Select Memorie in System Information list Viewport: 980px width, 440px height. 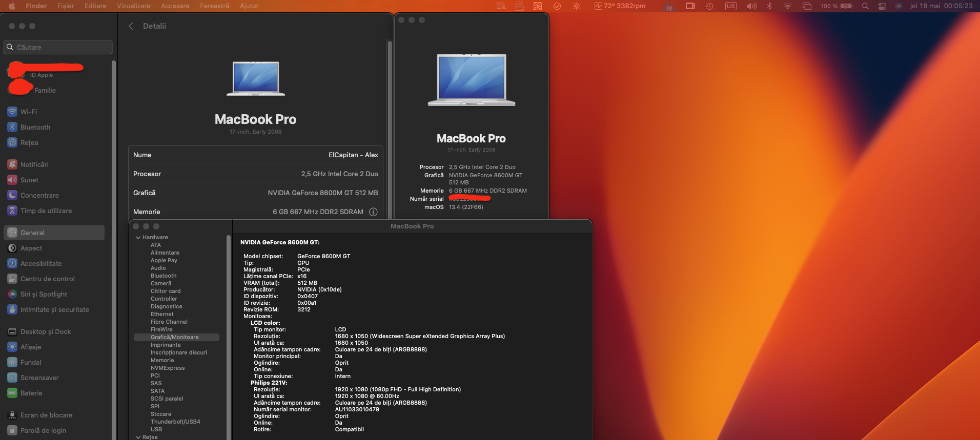pyautogui.click(x=162, y=360)
